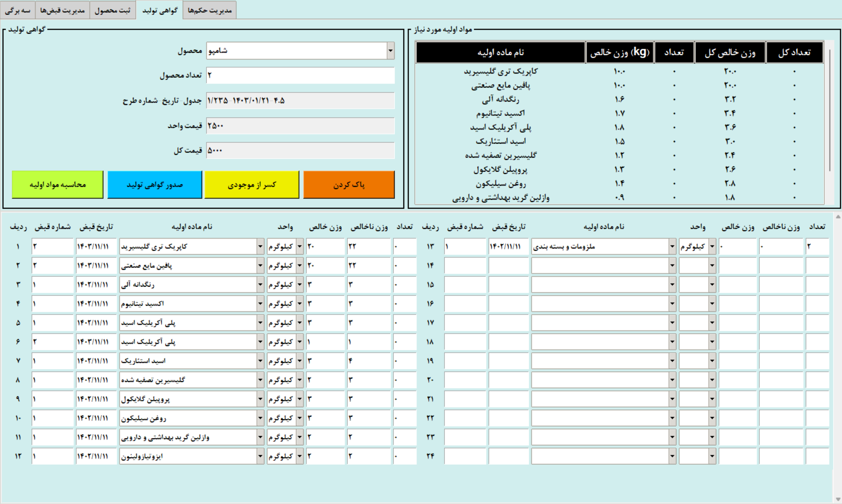Screen dimensions: 842x504
Task: Click the تعداد کل column header
Action: point(794,52)
